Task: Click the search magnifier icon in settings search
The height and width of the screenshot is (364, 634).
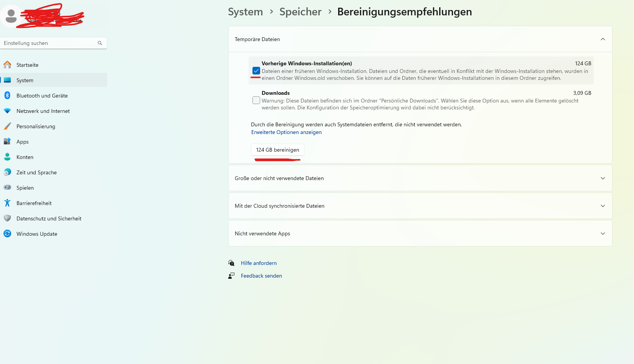Action: click(100, 43)
